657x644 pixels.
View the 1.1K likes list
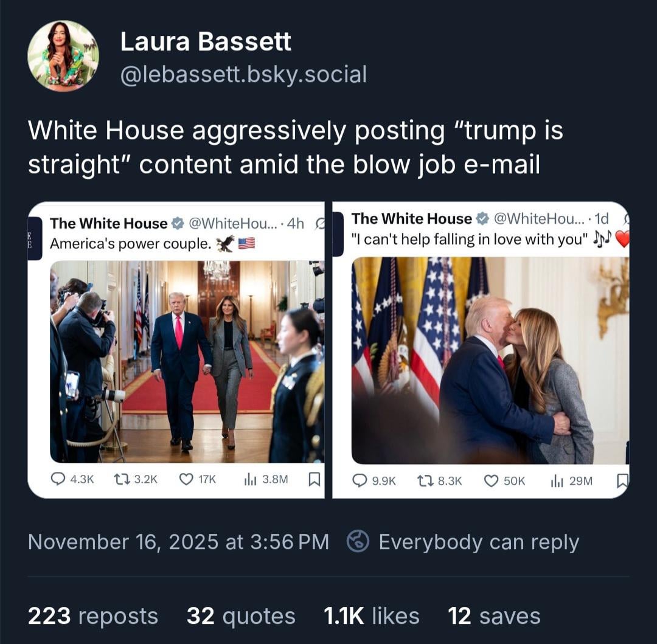tap(371, 616)
